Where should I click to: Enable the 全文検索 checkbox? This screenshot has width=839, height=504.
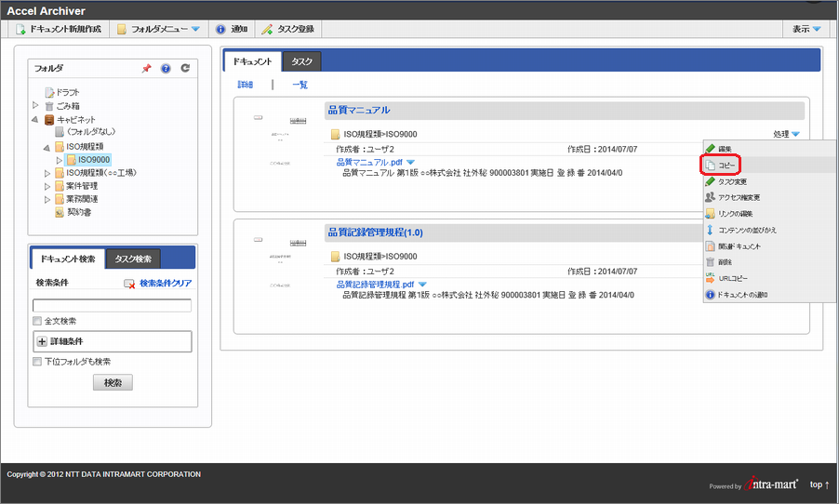point(37,322)
